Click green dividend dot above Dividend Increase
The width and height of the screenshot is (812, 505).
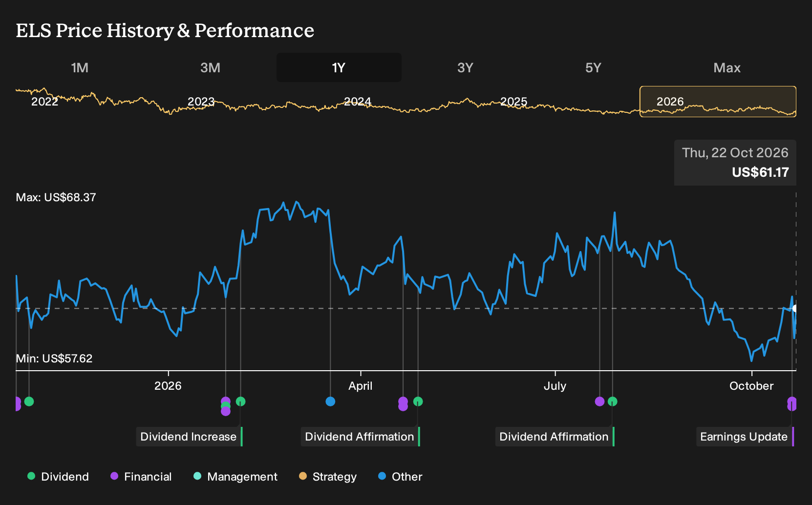240,401
